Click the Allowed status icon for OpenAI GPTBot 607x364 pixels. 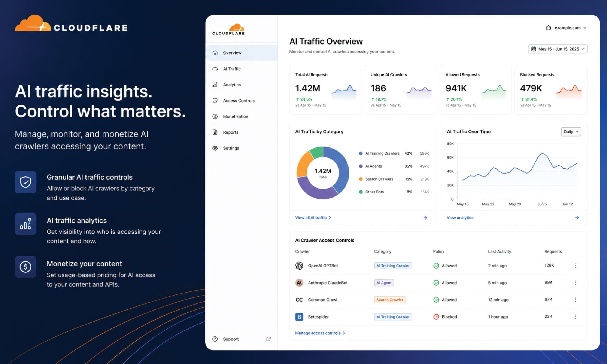[436, 266]
